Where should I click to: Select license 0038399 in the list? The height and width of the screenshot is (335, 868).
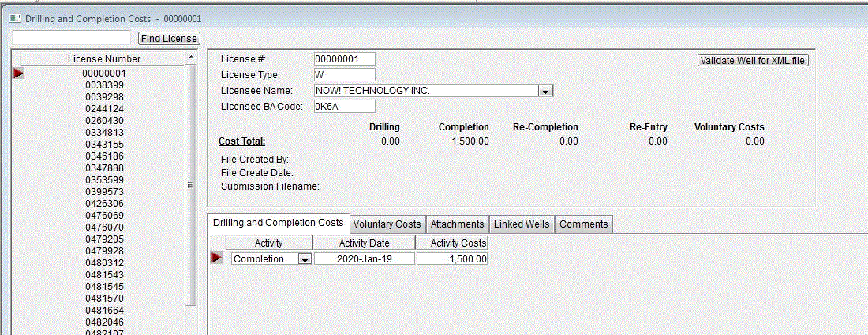coord(104,85)
